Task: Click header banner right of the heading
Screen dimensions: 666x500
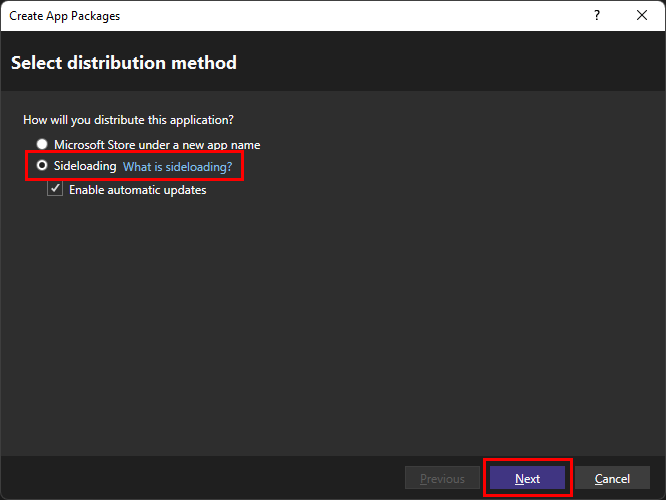Action: point(450,63)
